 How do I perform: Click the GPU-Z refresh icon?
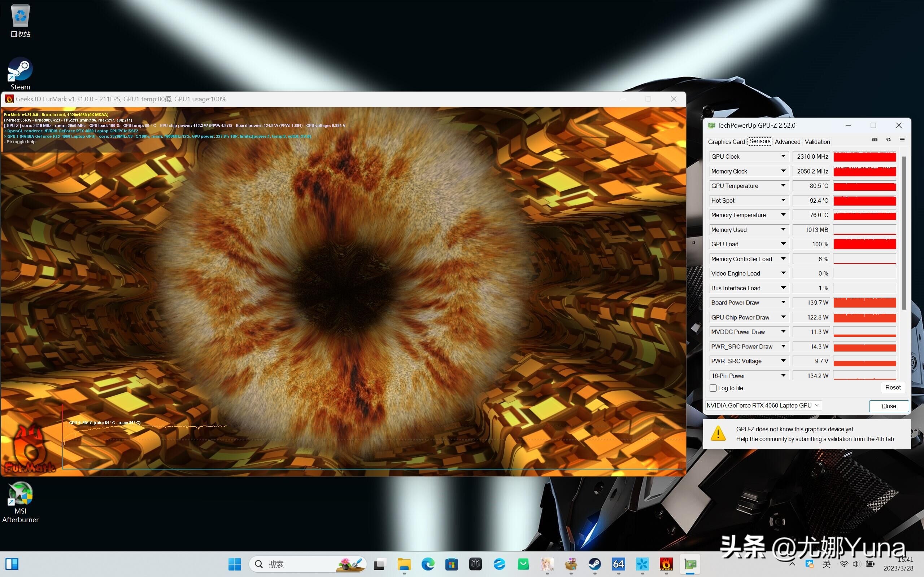pyautogui.click(x=889, y=140)
